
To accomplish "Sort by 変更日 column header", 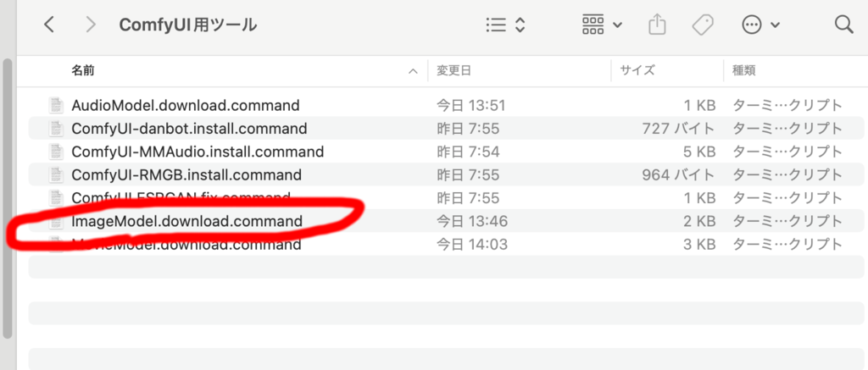I will pos(453,70).
